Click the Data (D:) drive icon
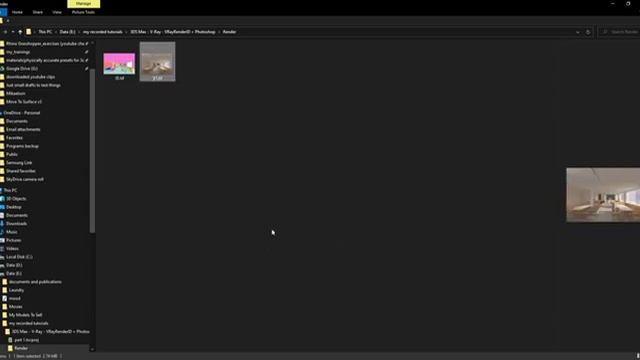640x360 pixels. pos(2,265)
